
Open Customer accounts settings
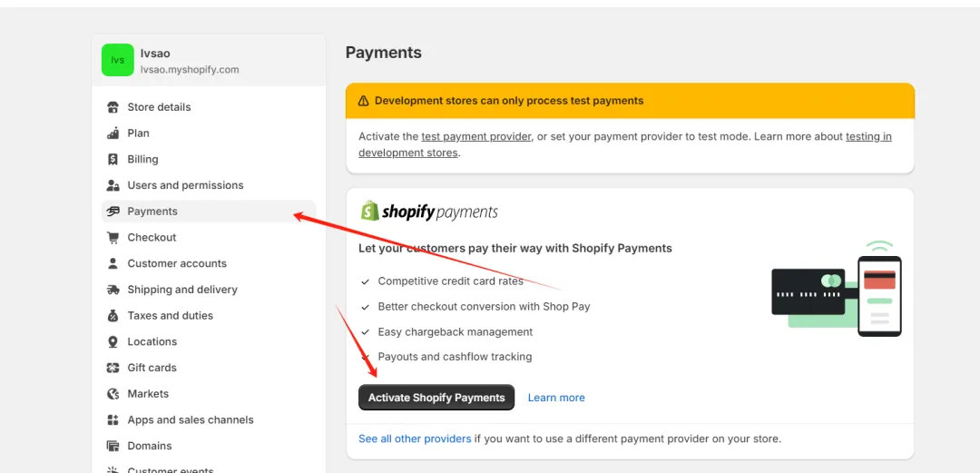point(177,263)
